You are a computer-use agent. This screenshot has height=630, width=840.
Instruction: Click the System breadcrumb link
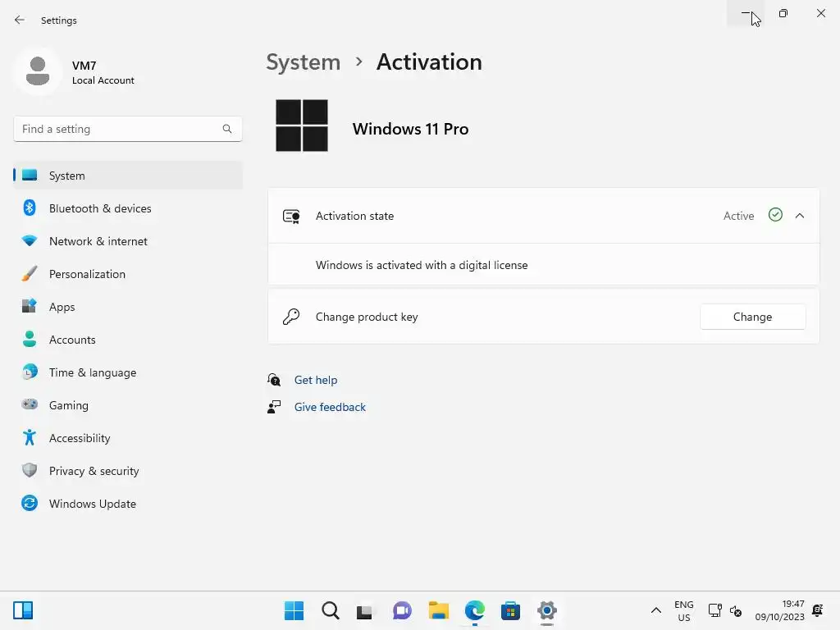coord(304,62)
